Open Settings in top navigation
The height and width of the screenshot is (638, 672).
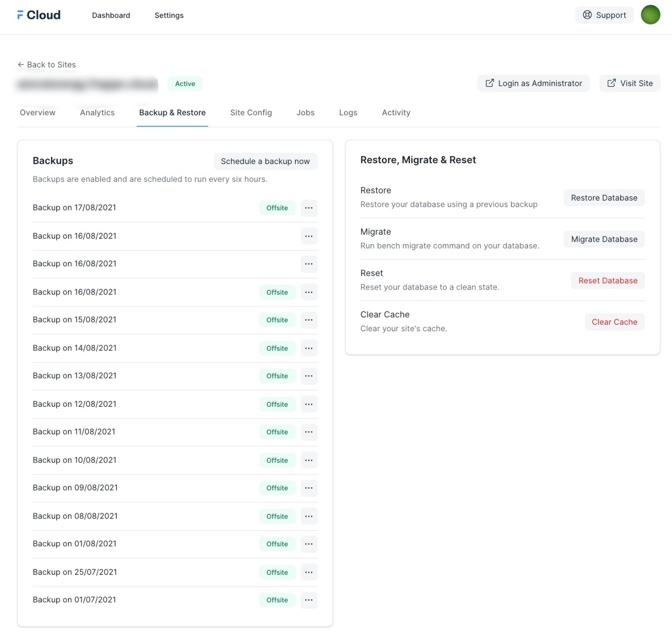169,15
